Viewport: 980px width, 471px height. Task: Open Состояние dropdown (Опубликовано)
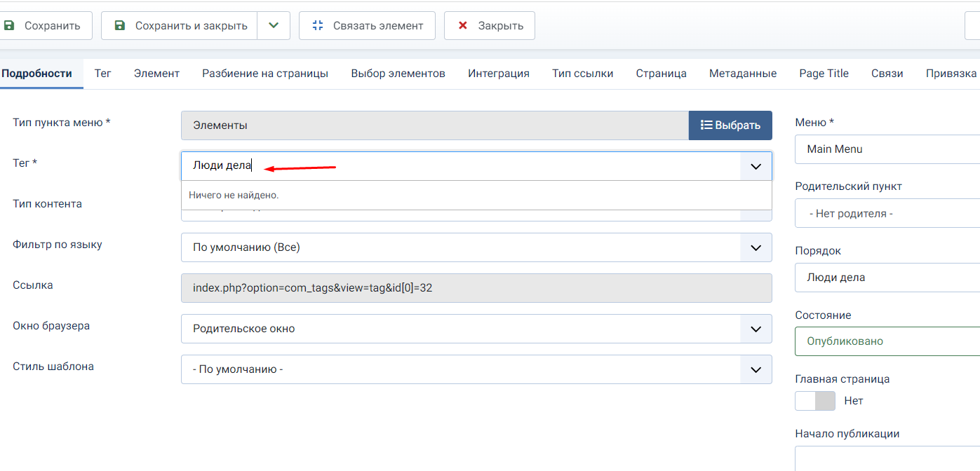(887, 341)
